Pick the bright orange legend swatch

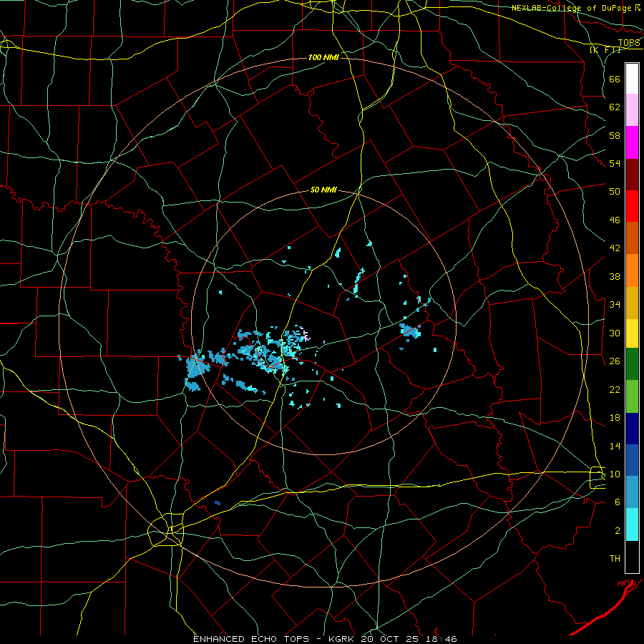[x=632, y=270]
